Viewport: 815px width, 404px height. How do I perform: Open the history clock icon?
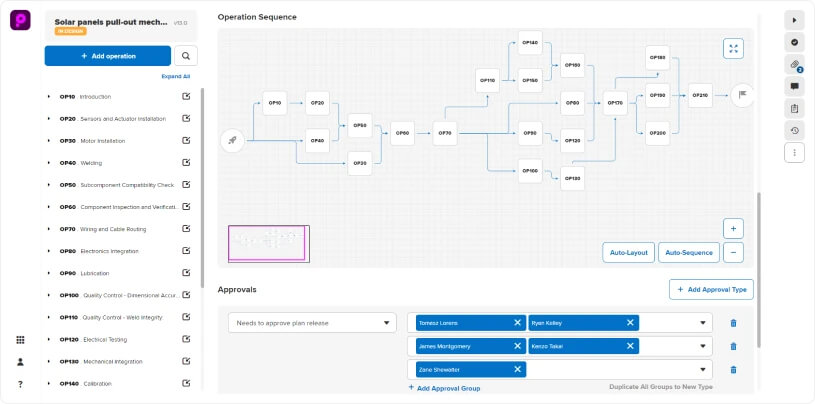(x=794, y=131)
